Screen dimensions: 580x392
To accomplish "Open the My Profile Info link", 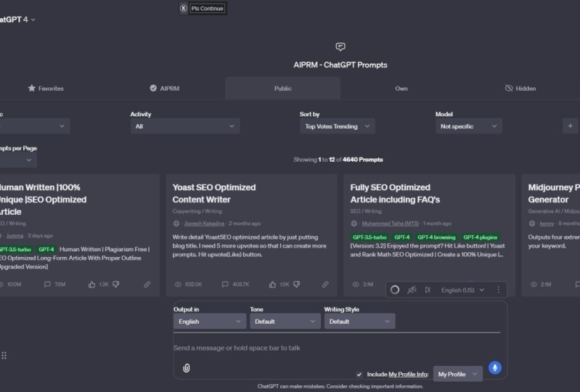I will click(x=408, y=375).
